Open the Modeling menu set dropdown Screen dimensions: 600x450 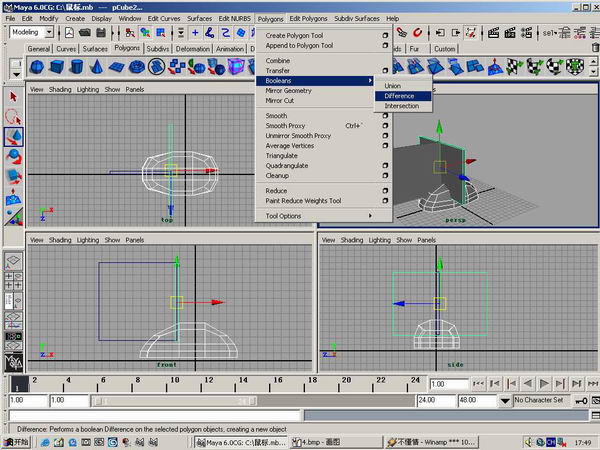tap(49, 33)
